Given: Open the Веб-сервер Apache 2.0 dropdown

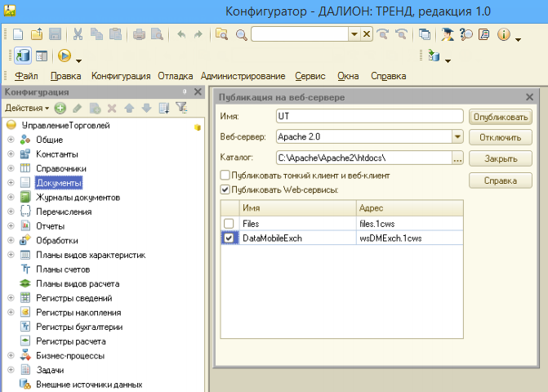Looking at the screenshot, I should click(457, 136).
